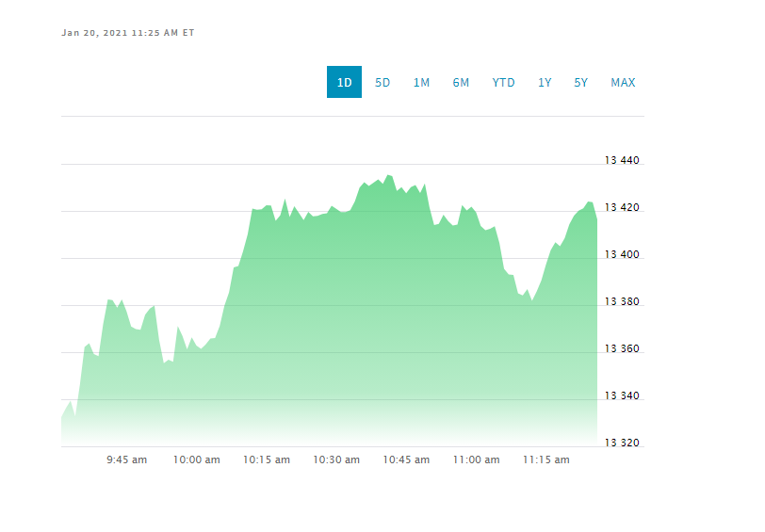Switch to the 5D chart range
765x532 pixels.
point(382,83)
